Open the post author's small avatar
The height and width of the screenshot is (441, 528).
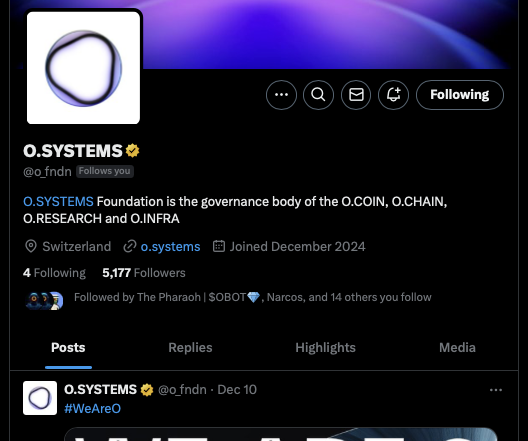[40, 398]
